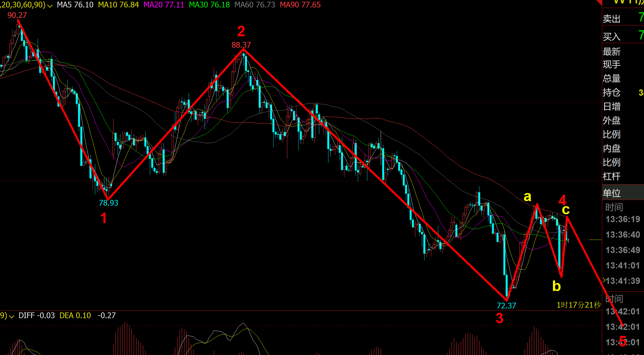Click the MA5 76.10 indicator label
Screen dimensions: 644x355
pyautogui.click(x=75, y=5)
